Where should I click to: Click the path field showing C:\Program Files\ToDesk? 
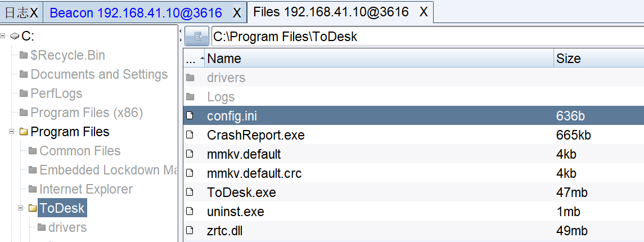(x=427, y=37)
